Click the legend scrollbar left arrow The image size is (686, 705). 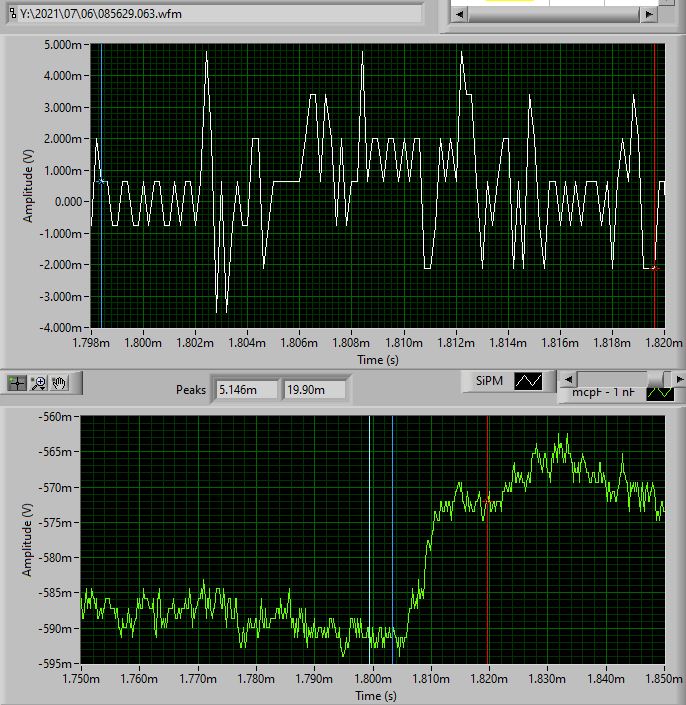tap(568, 379)
